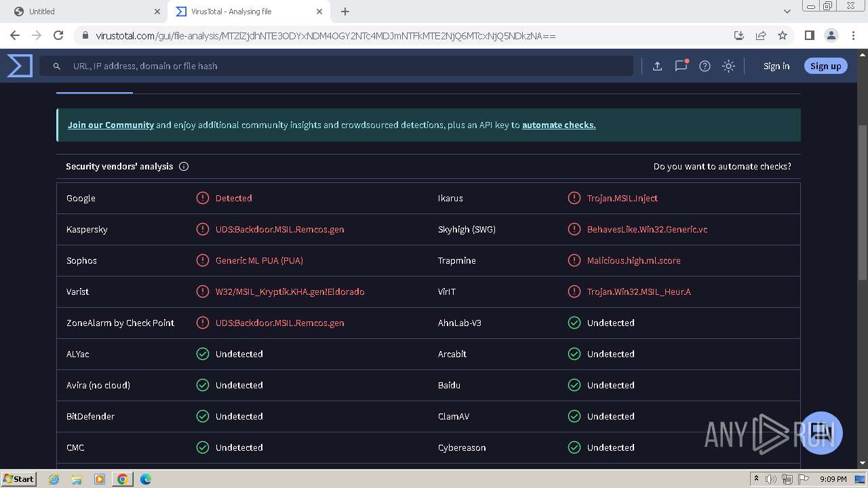868x488 pixels.
Task: Click the install/download icon in address bar
Action: point(739,35)
